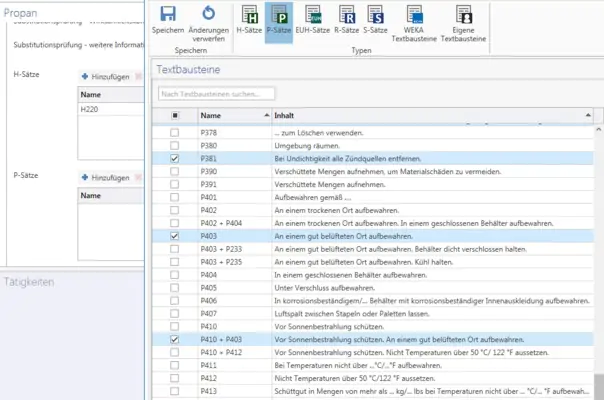Click the Name header in the P-Sätze list
The height and width of the screenshot is (400, 604).
111,195
